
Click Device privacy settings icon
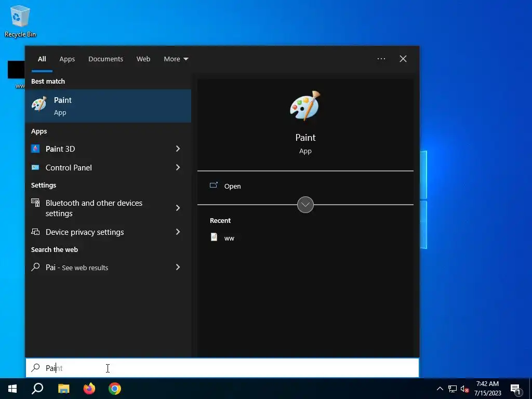pyautogui.click(x=35, y=232)
